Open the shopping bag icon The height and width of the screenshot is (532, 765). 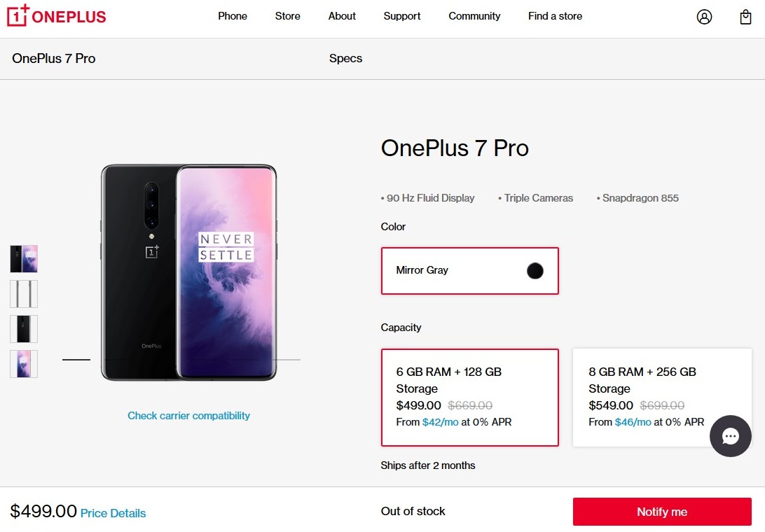745,17
